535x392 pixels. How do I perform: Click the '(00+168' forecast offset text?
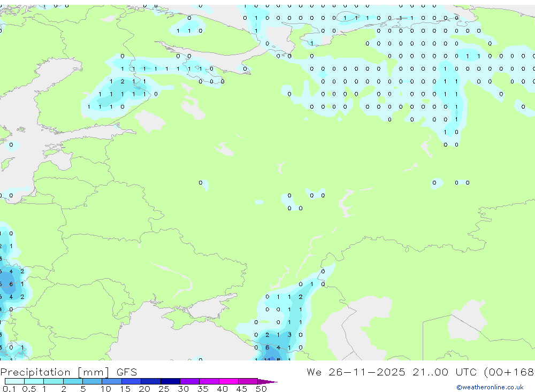[x=509, y=372]
